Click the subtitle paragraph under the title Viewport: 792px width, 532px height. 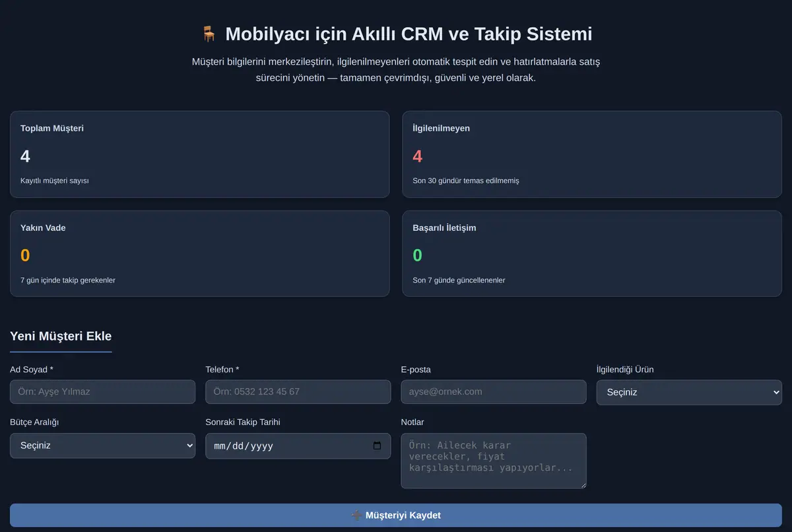tap(396, 69)
